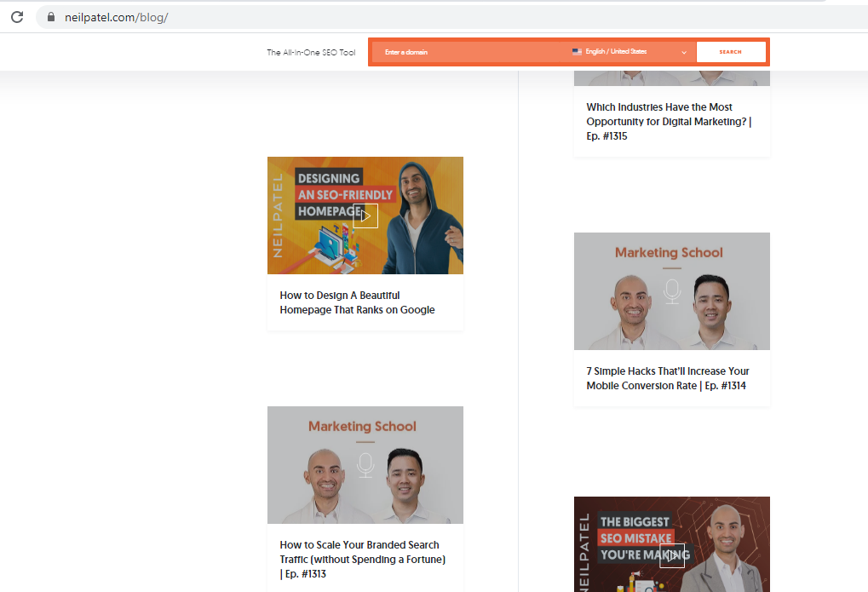Click the SEARCH button
The width and height of the screenshot is (868, 592).
(x=731, y=52)
